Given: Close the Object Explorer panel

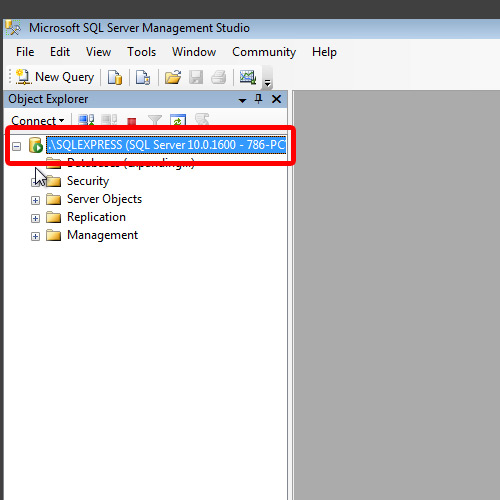Looking at the screenshot, I should pos(276,99).
